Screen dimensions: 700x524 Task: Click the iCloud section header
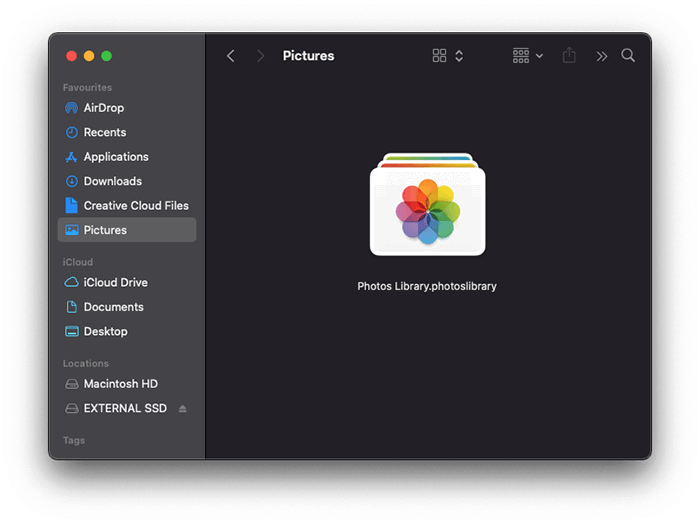pyautogui.click(x=78, y=262)
